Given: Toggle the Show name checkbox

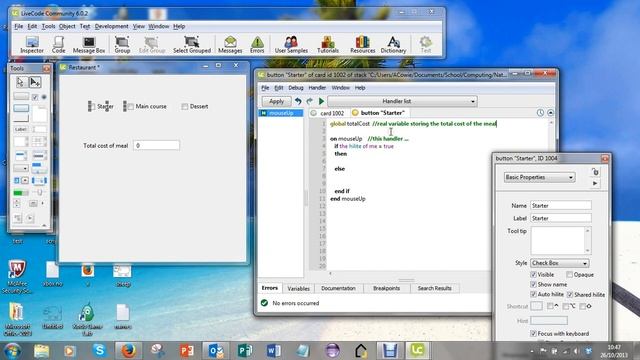Looking at the screenshot, I should click(x=533, y=284).
